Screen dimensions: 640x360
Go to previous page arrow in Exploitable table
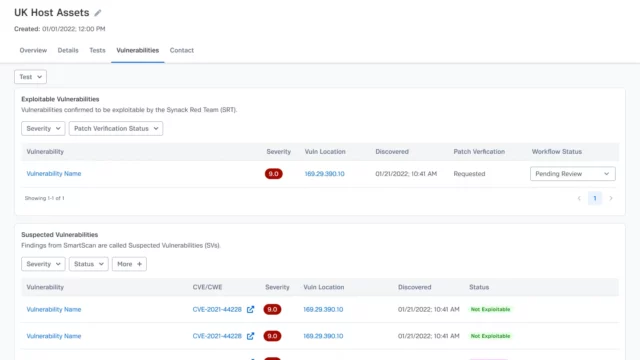tap(579, 198)
